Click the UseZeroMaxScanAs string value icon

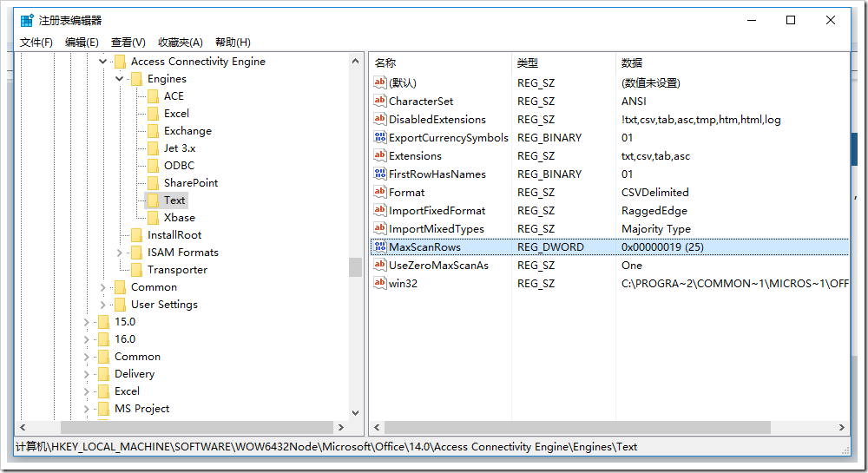(380, 265)
